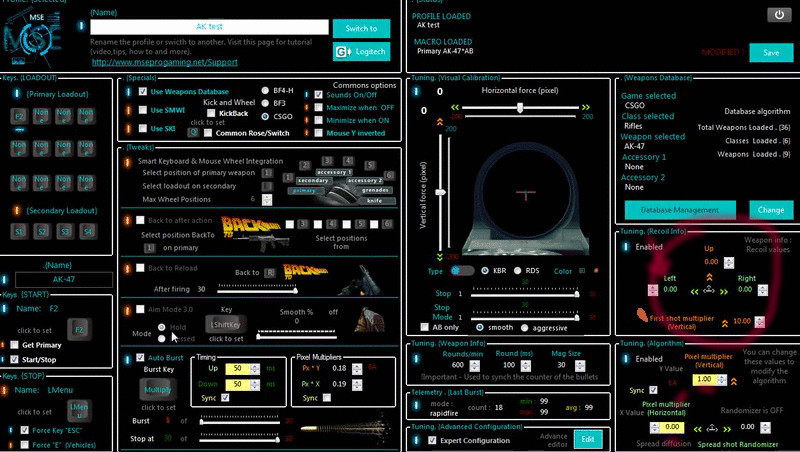800x452 pixels.
Task: Click the Multiply burst key
Action: (x=158, y=389)
